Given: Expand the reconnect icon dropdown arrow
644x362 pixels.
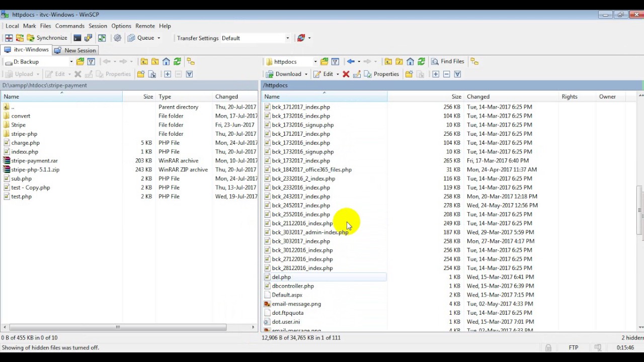Looking at the screenshot, I should 309,38.
